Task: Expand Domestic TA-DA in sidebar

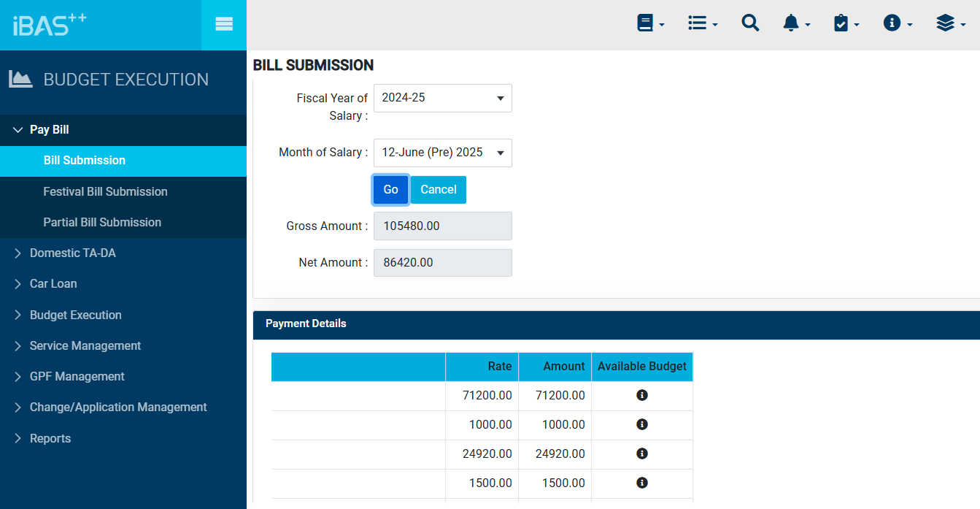Action: 72,253
